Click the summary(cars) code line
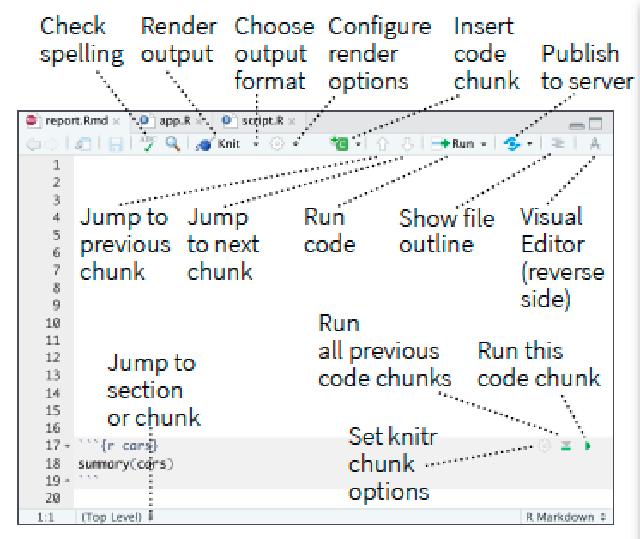This screenshot has height=539, width=640. pyautogui.click(x=126, y=464)
